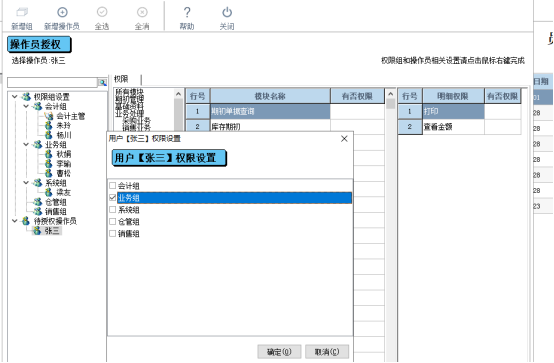Open 帮助 question mark icon
Screen dimensions: 554x363
click(187, 12)
